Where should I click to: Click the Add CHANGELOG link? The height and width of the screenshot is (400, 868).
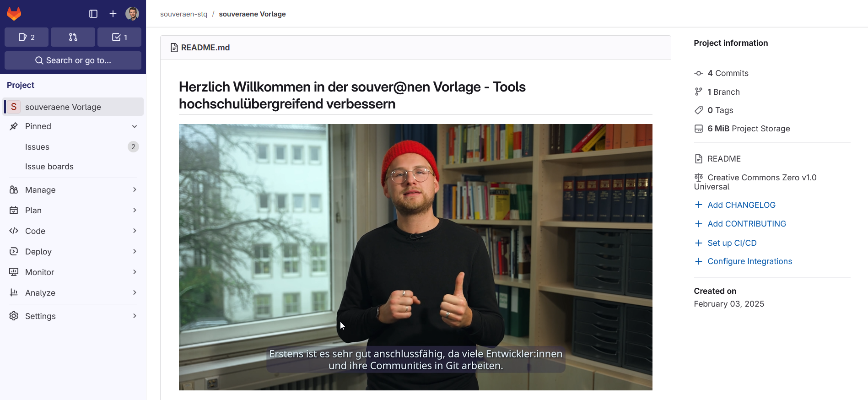741,205
